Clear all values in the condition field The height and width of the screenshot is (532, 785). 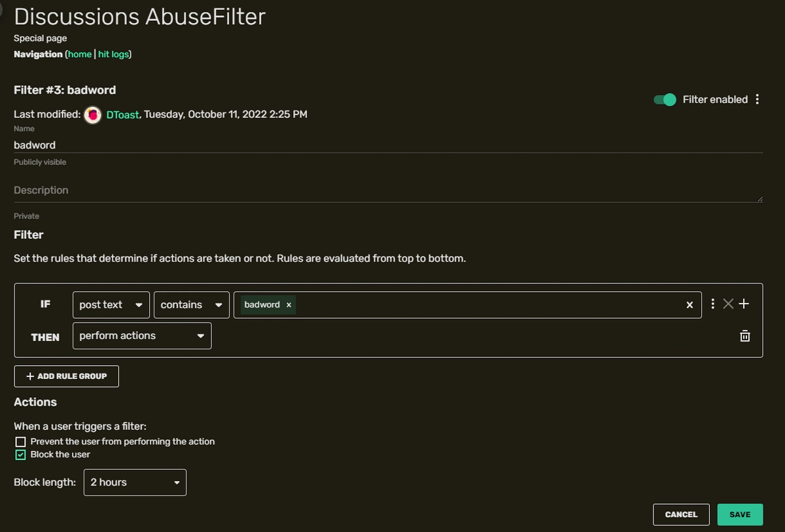[689, 305]
